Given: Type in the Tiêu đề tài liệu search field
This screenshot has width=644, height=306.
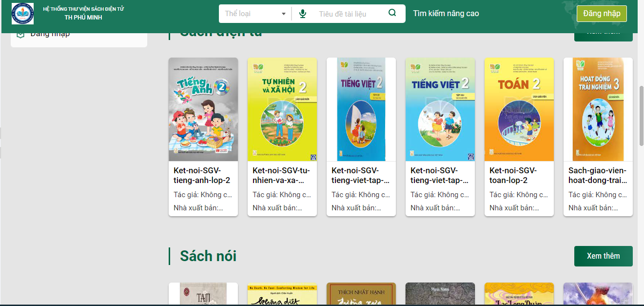Looking at the screenshot, I should tap(349, 14).
